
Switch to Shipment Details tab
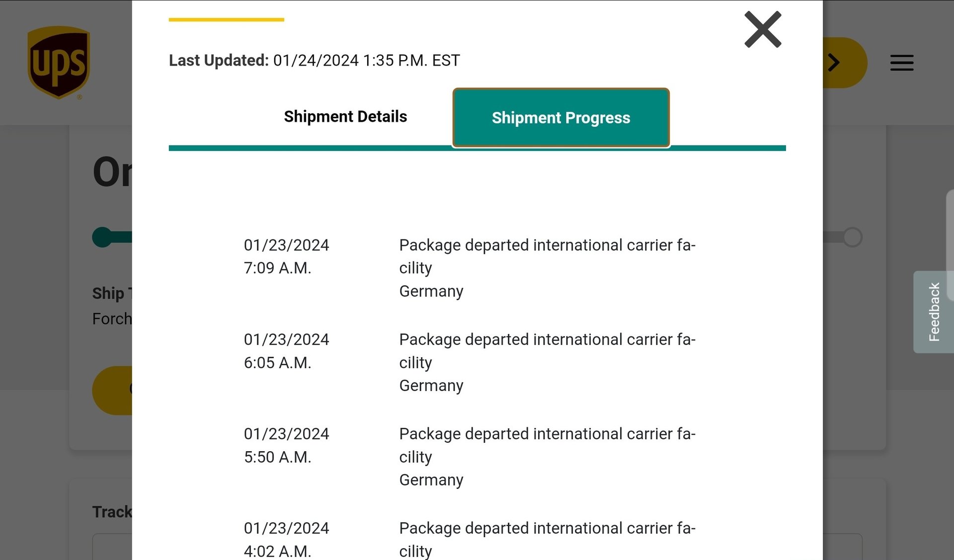[x=345, y=117]
